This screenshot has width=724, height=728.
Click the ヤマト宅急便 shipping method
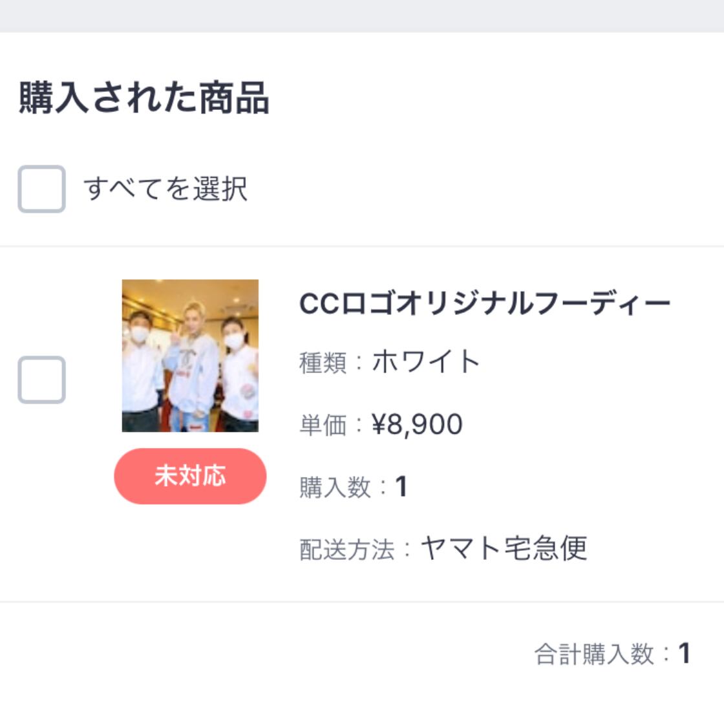pyautogui.click(x=504, y=549)
